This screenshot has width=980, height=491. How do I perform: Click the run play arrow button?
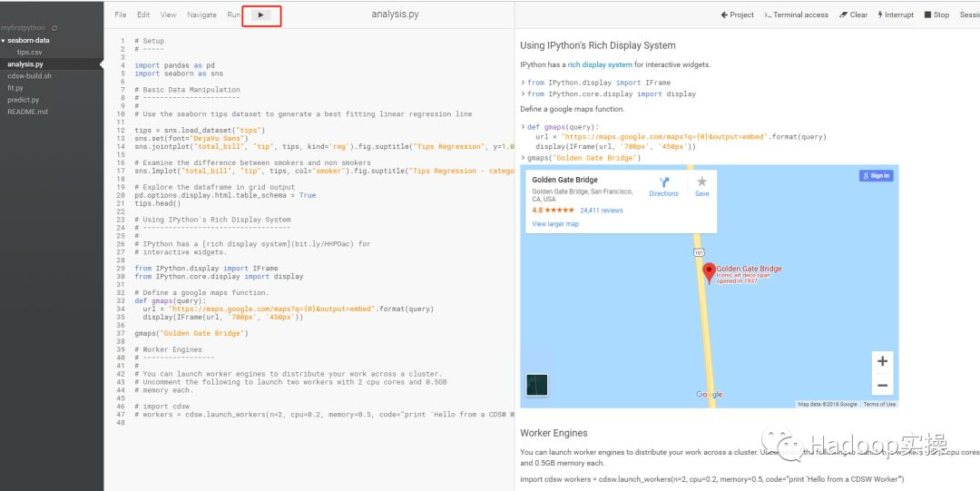pyautogui.click(x=261, y=15)
